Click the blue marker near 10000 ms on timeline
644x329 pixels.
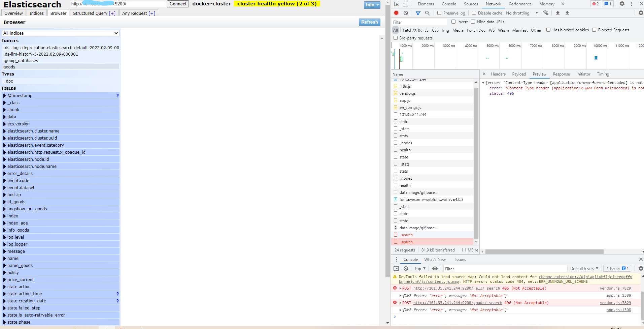596,58
